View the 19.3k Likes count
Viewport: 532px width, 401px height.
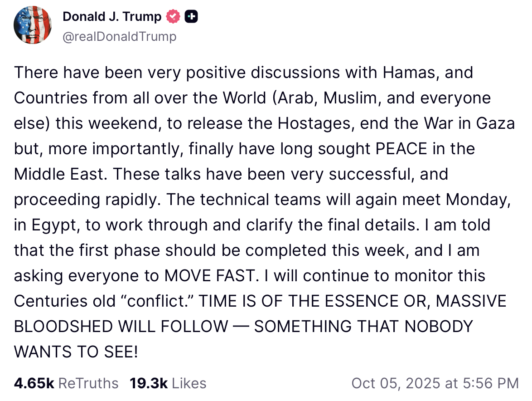(x=149, y=383)
